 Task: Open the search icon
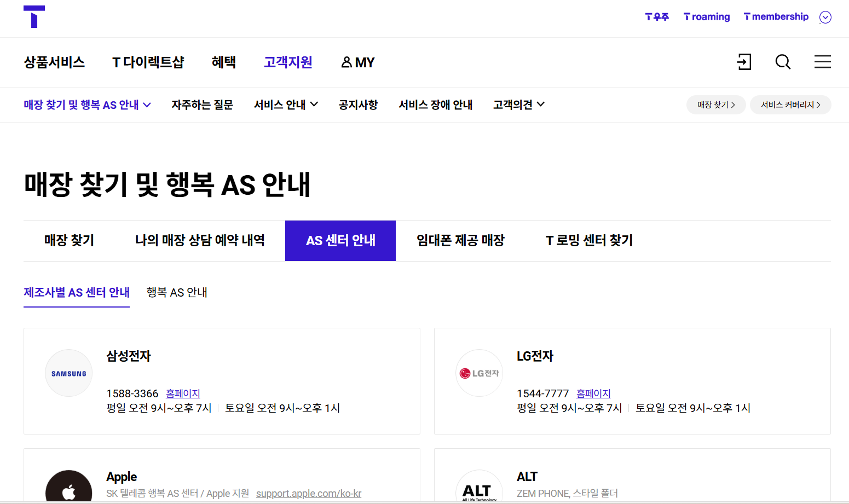pos(783,62)
